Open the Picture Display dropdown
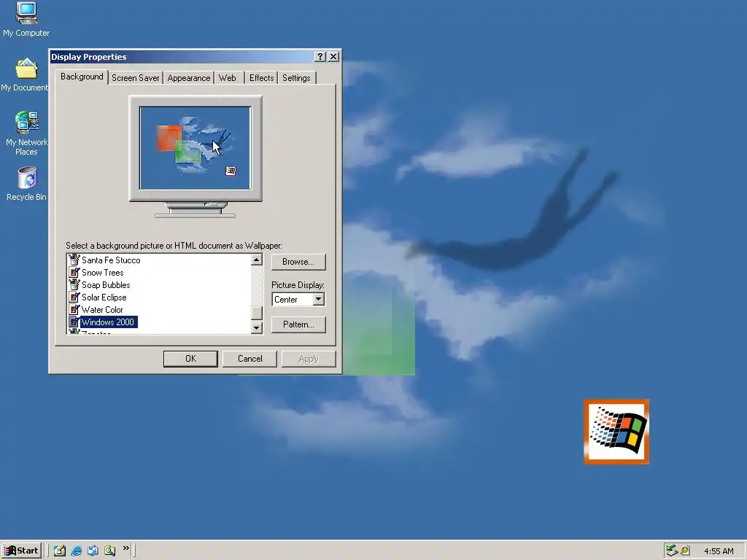The image size is (747, 560). [319, 299]
